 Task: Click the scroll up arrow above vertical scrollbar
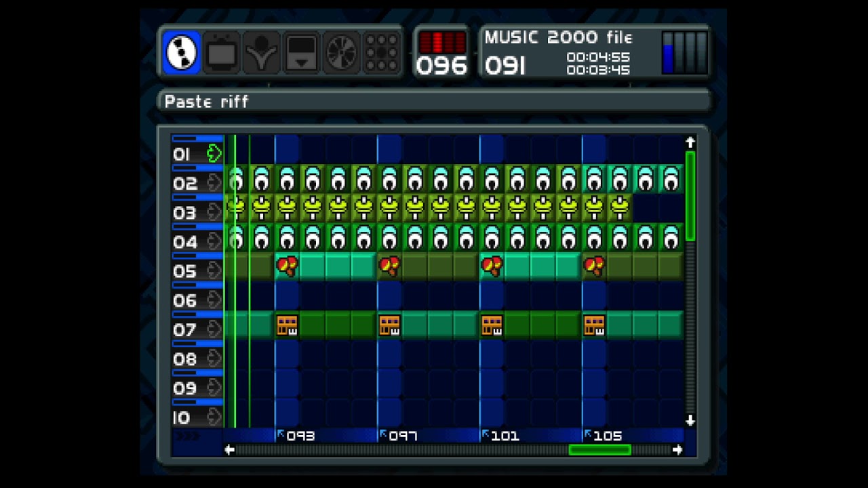click(690, 142)
